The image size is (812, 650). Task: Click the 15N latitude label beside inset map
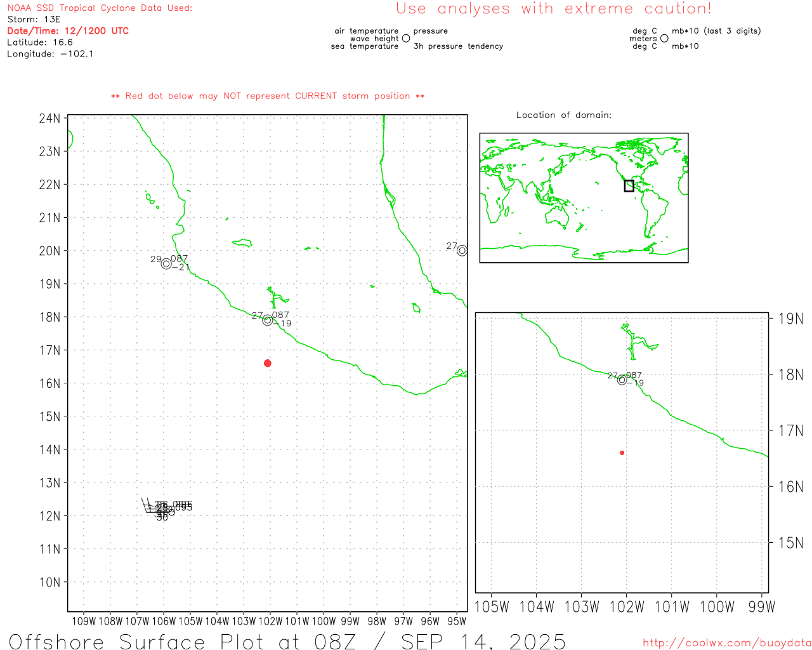click(x=791, y=543)
